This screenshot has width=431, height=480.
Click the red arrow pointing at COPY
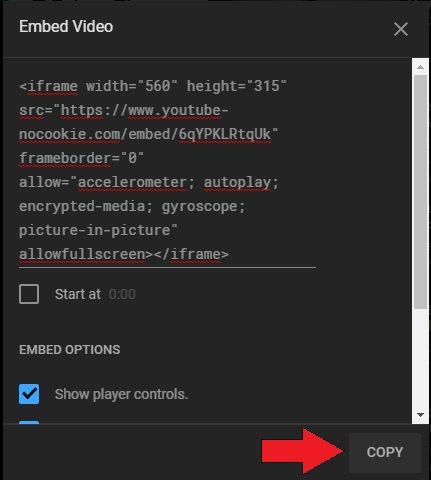coord(302,451)
